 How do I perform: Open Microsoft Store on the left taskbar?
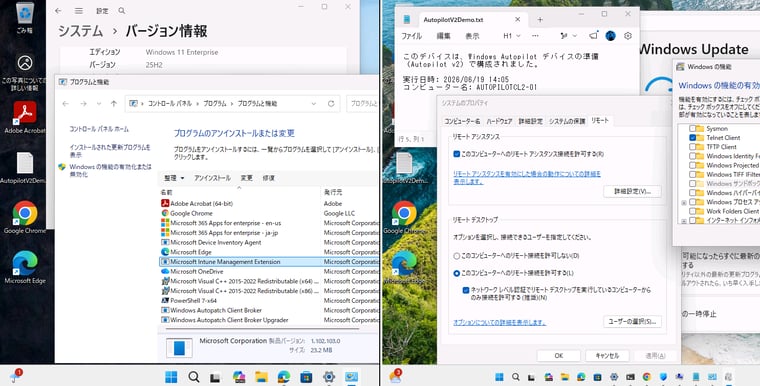(x=306, y=377)
